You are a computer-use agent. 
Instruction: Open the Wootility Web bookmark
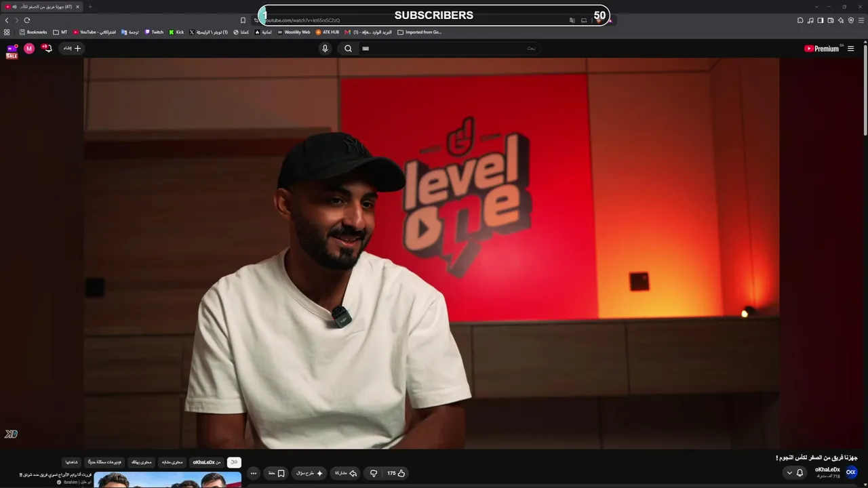coord(294,32)
